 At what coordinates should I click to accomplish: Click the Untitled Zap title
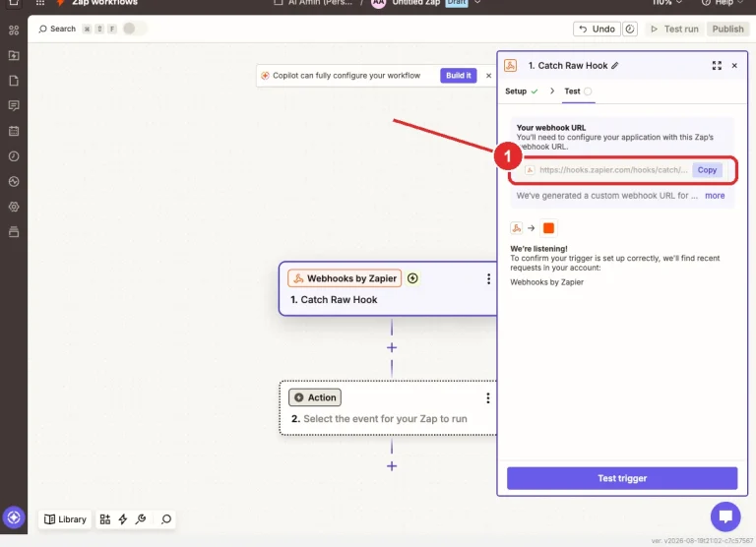coord(415,2)
